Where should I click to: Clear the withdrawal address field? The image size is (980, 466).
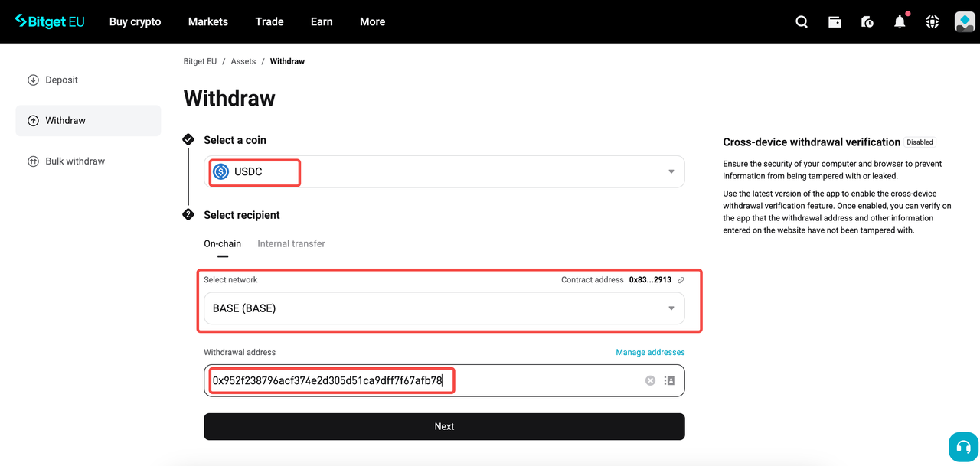(x=650, y=380)
